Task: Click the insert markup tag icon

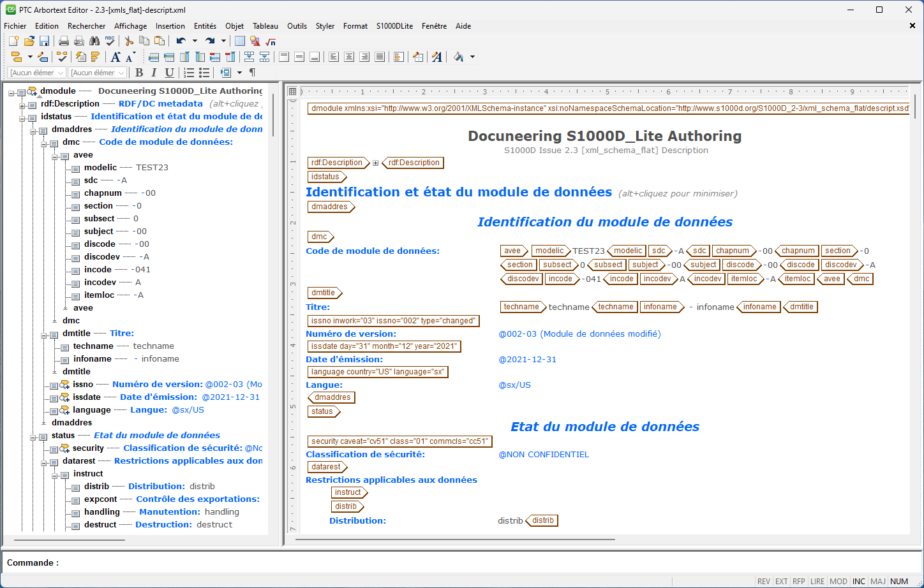Action: pyautogui.click(x=17, y=57)
